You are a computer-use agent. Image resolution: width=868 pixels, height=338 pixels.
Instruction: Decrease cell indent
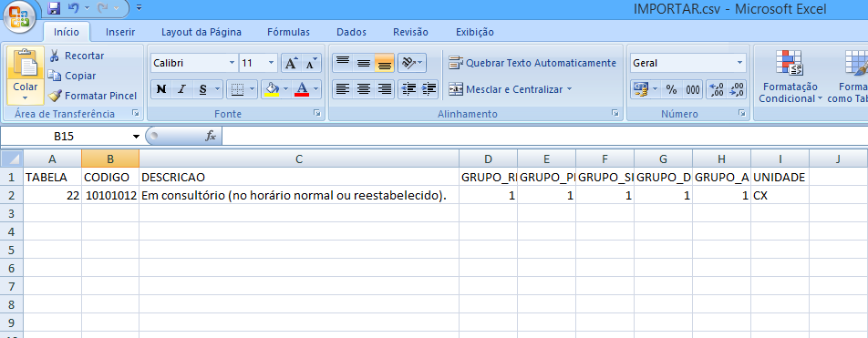point(408,88)
